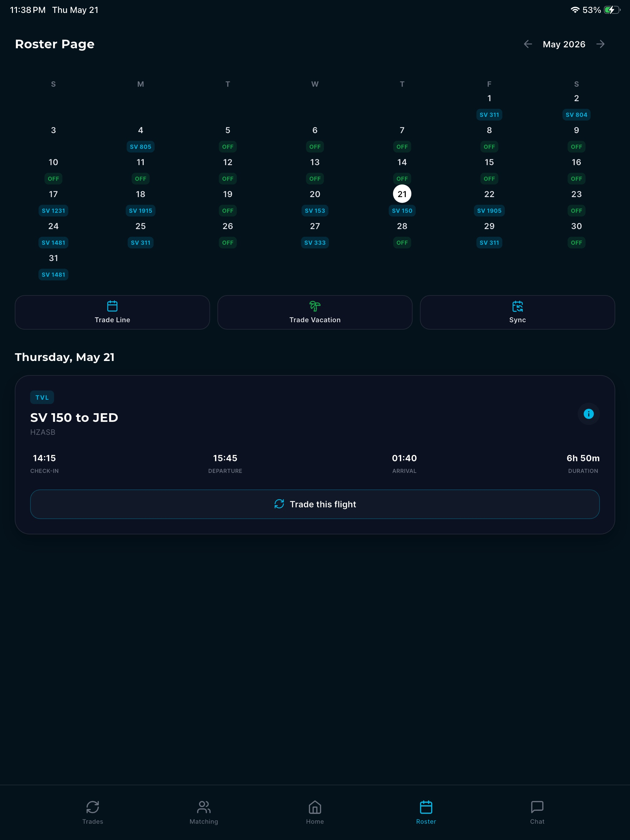630x840 pixels.
Task: Tap the 11:38 PM status bar clock
Action: click(x=28, y=10)
